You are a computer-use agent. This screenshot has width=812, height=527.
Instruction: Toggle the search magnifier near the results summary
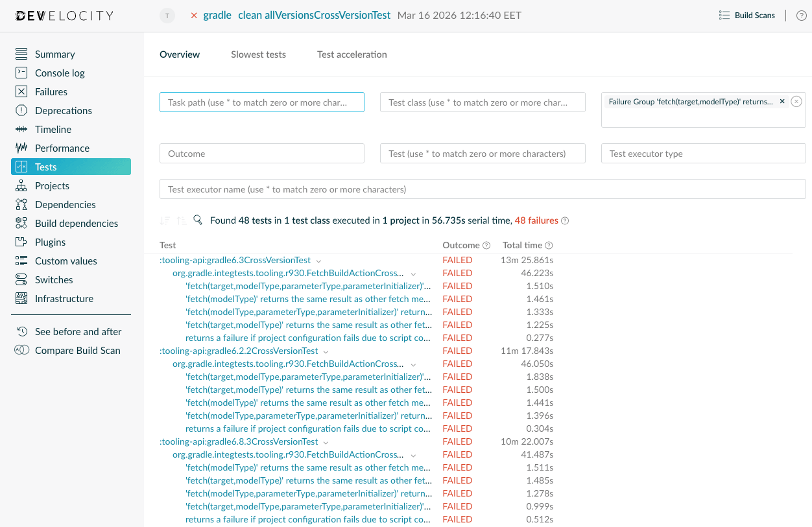point(198,220)
